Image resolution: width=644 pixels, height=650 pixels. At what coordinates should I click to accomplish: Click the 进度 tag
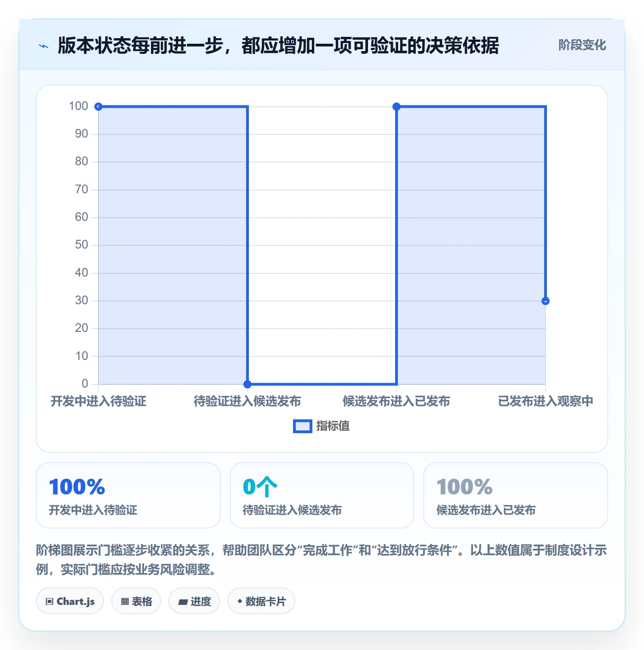tap(194, 601)
